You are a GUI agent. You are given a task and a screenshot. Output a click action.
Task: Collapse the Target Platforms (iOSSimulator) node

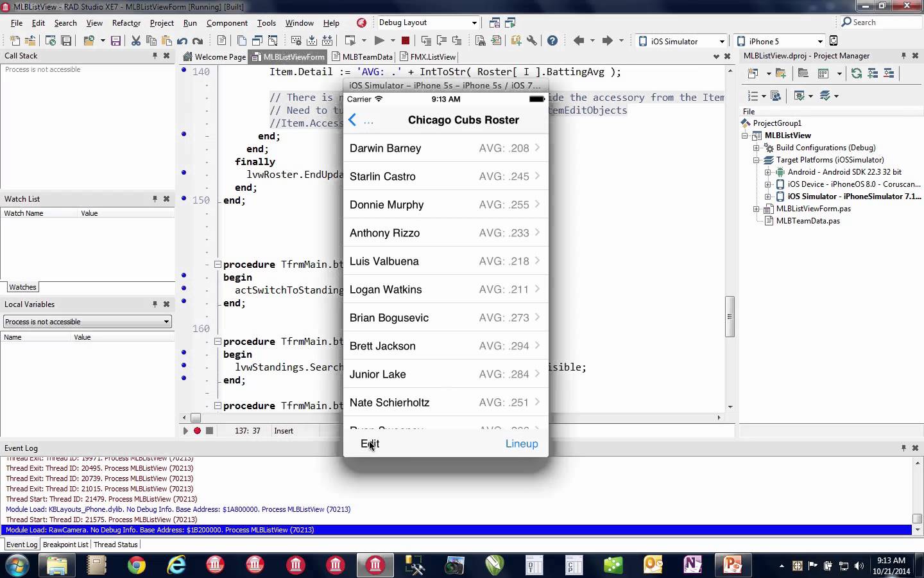pos(757,160)
